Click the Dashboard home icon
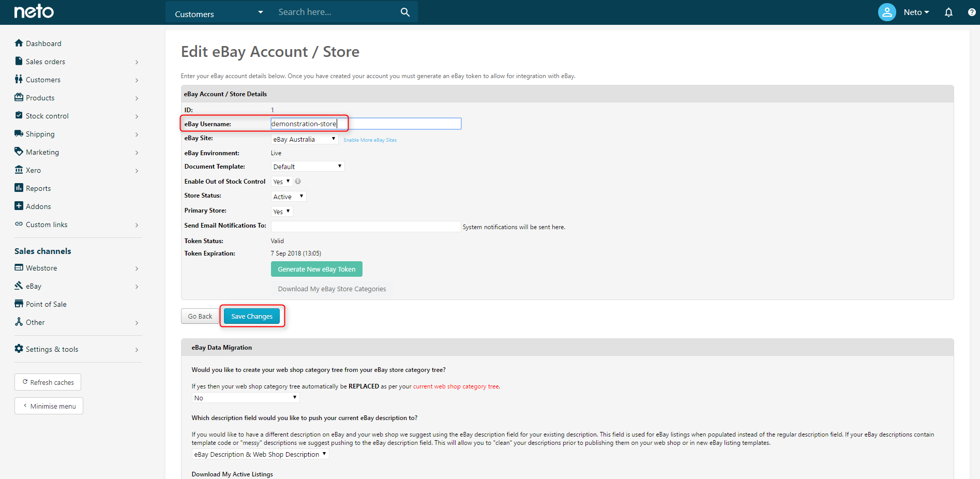Viewport: 980px width, 479px height. click(x=19, y=43)
